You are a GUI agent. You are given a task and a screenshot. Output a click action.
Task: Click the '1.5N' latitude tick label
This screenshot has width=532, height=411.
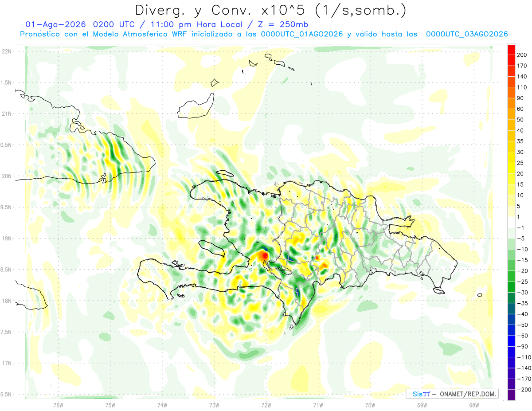point(7,82)
